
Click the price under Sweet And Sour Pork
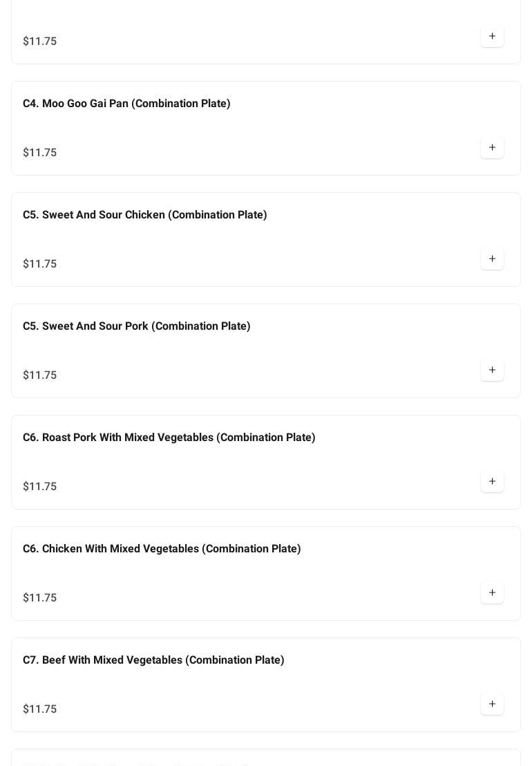40,375
